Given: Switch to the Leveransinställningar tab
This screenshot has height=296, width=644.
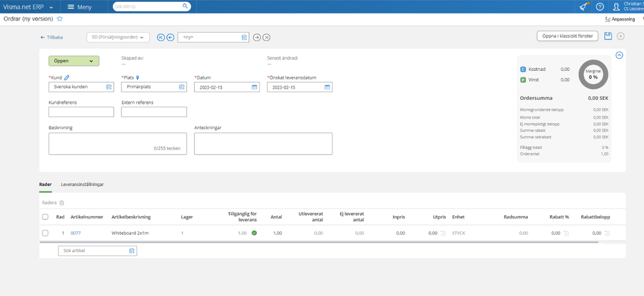Looking at the screenshot, I should pos(83,184).
